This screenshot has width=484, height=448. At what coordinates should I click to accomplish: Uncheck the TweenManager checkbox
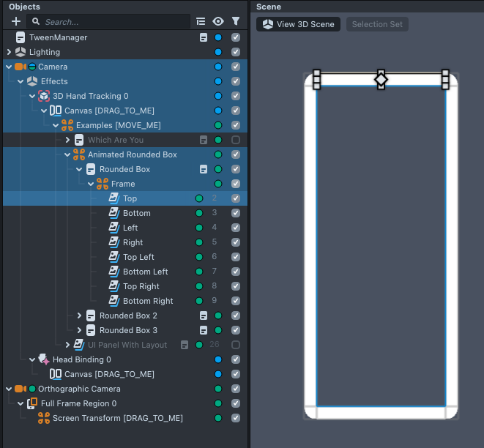236,37
